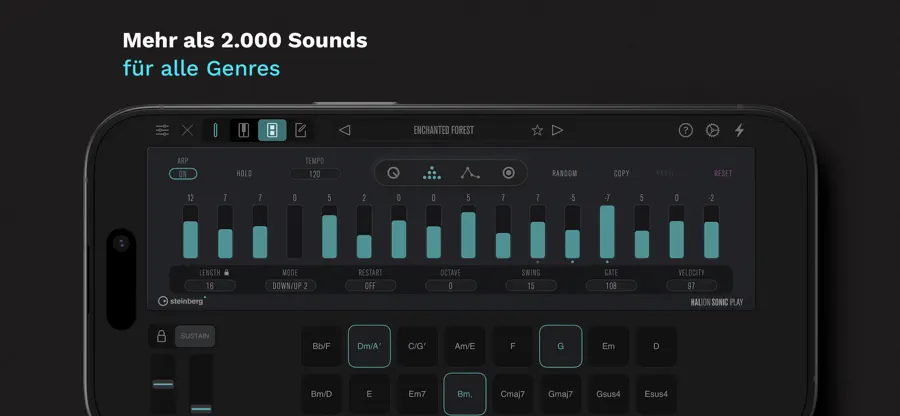900x416 pixels.
Task: Open the mixer sliders settings icon
Action: 162,130
